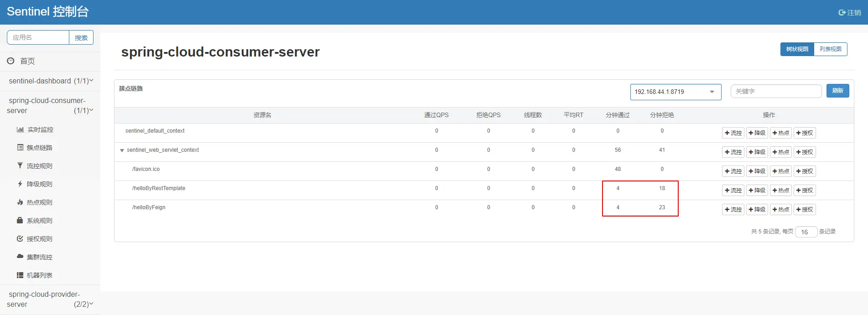Add 降级 rule for /favicon.ico
Image resolution: width=868 pixels, height=315 pixels.
pyautogui.click(x=757, y=171)
